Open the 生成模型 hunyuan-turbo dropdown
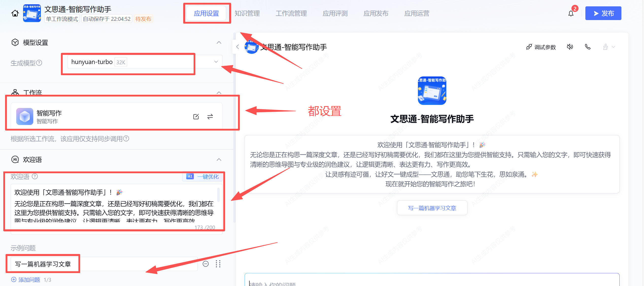 [145, 62]
